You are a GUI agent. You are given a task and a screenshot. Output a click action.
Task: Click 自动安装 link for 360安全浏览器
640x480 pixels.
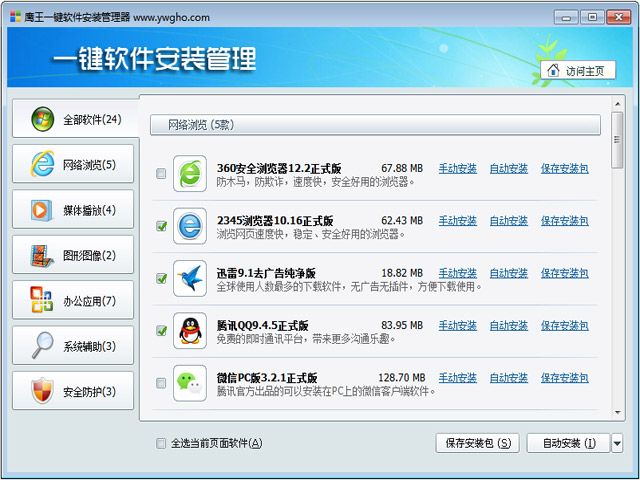(x=509, y=169)
